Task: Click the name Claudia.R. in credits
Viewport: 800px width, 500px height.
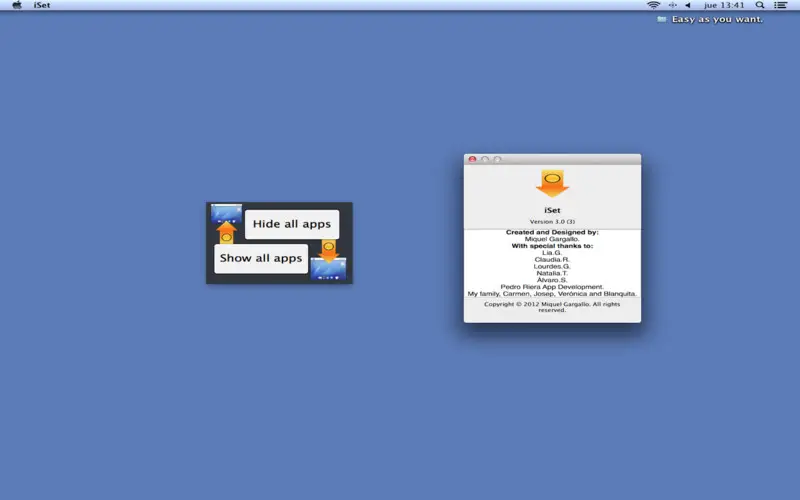Action: [x=552, y=260]
